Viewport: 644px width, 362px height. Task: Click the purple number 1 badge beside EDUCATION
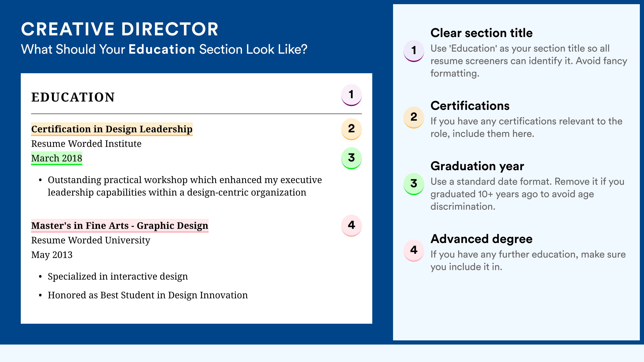(351, 95)
